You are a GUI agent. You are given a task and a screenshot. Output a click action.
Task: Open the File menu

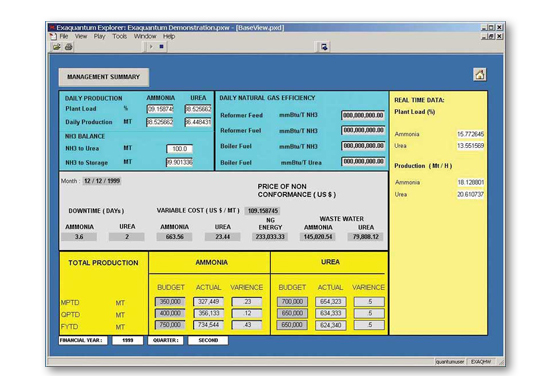coord(64,36)
